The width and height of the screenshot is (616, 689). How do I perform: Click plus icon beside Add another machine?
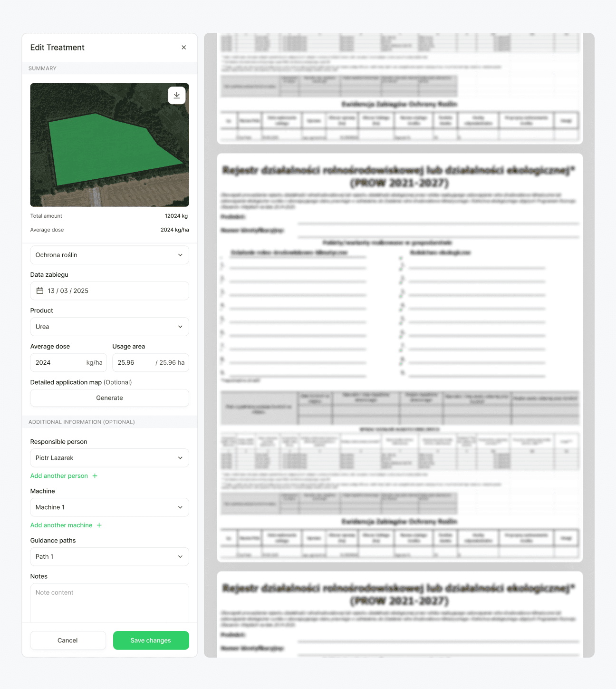tap(99, 525)
